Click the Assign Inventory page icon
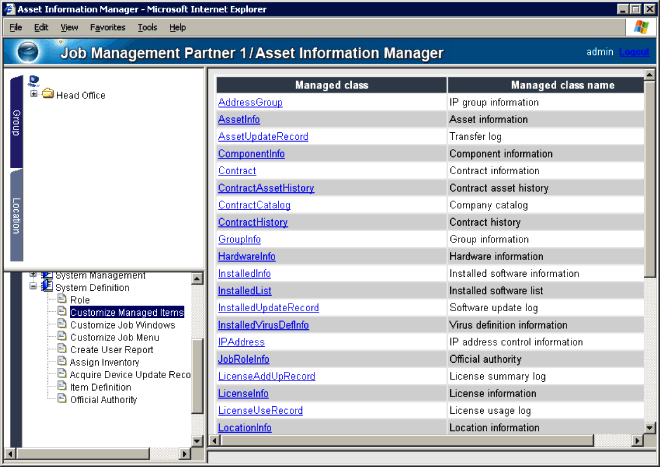660x467 pixels. [x=61, y=362]
